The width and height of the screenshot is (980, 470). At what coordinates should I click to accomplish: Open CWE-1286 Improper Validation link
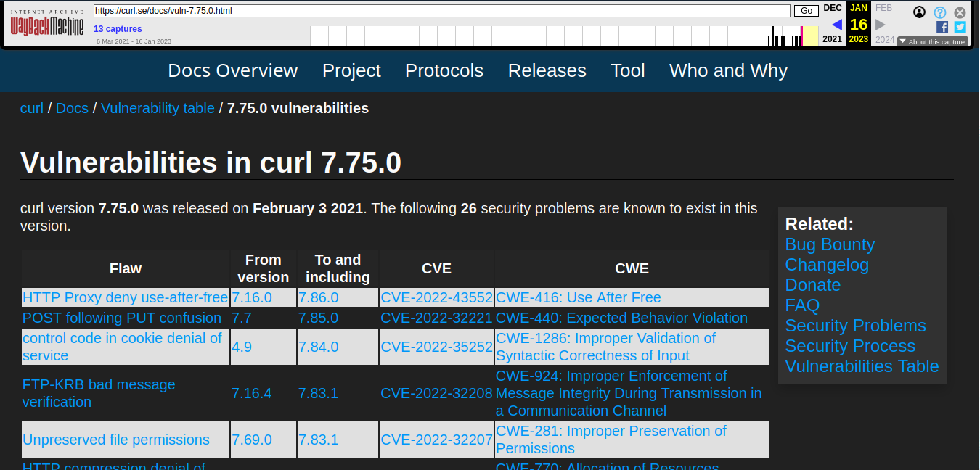coord(605,347)
